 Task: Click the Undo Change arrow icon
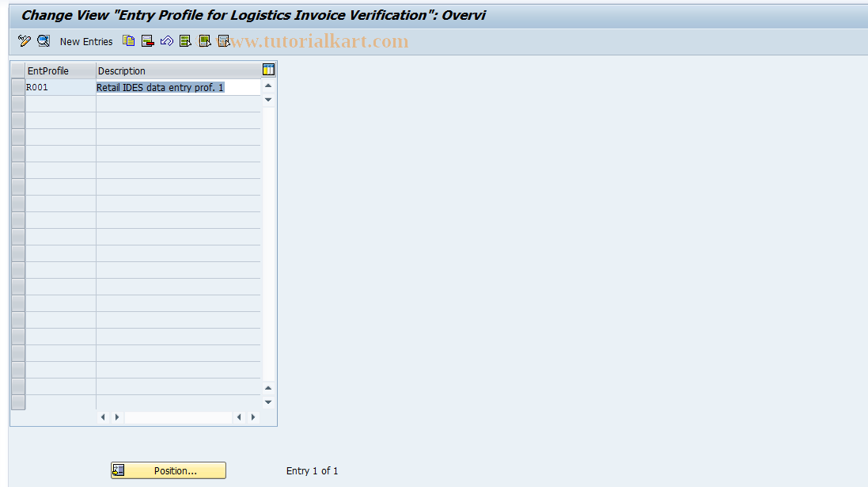pyautogui.click(x=167, y=41)
